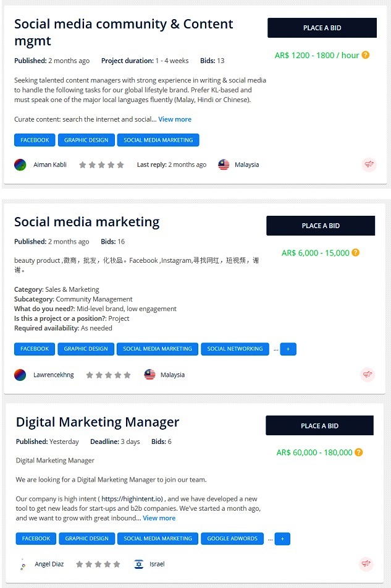Place a bid on Social media community & Content mgmt
The height and width of the screenshot is (588, 391).
(x=321, y=27)
